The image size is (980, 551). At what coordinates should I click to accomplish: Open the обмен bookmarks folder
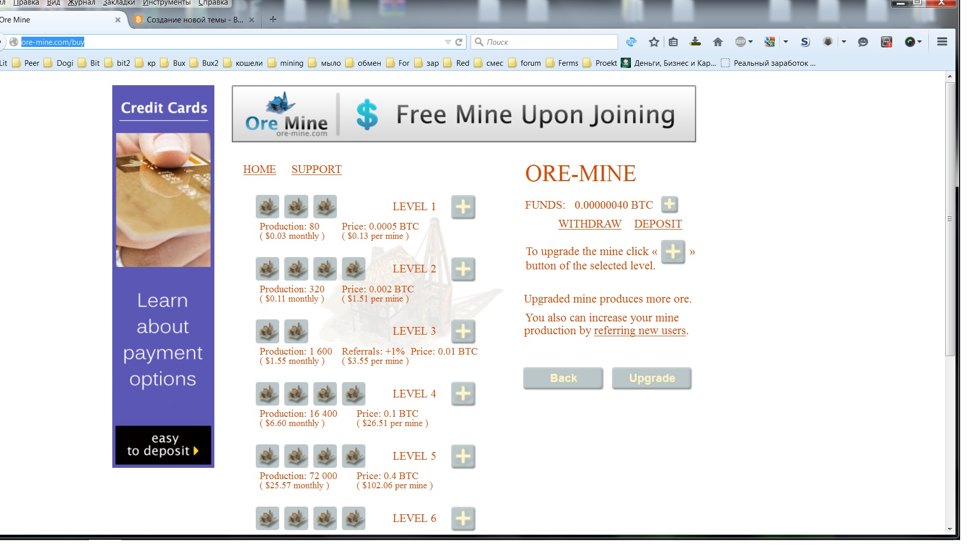point(364,63)
